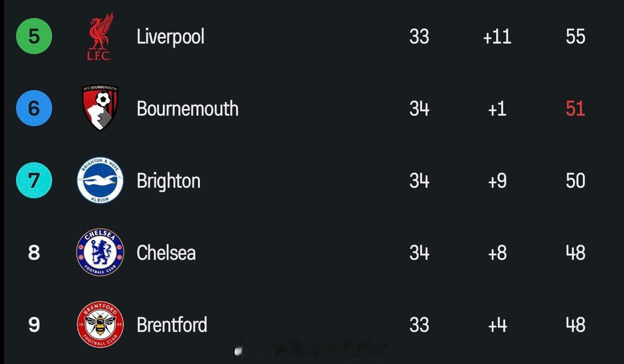Viewport: 624px width, 364px height.
Task: Open the Liverpool team page
Action: pyautogui.click(x=170, y=37)
